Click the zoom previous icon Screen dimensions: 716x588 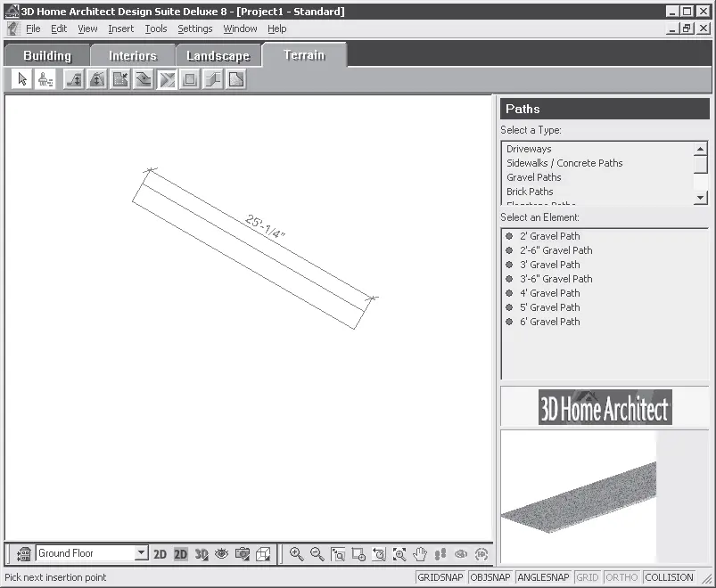pyautogui.click(x=379, y=554)
